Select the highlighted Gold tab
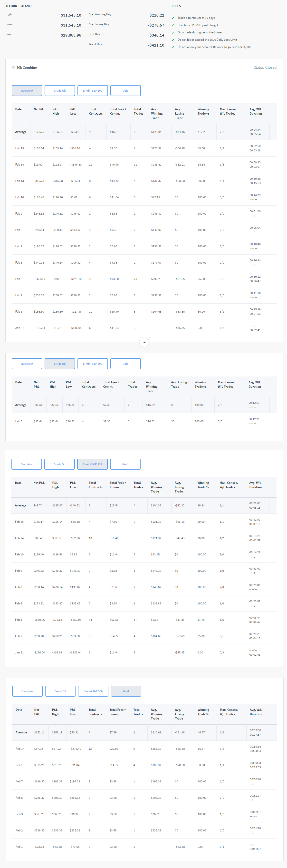The width and height of the screenshot is (287, 868). click(x=126, y=691)
